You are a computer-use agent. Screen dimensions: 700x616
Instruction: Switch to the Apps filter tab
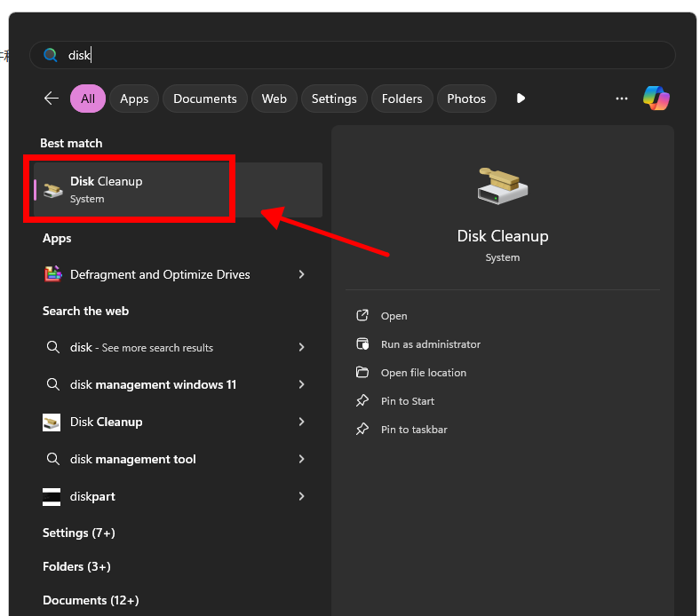134,99
